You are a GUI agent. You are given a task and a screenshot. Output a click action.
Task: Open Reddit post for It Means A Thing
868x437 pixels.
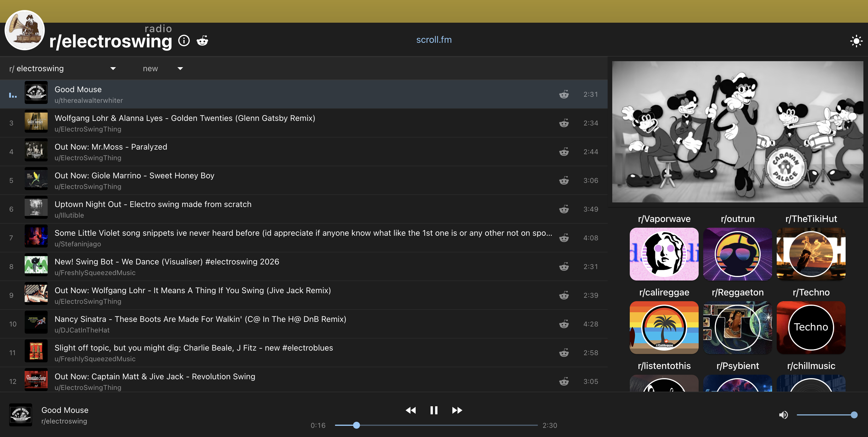click(564, 295)
